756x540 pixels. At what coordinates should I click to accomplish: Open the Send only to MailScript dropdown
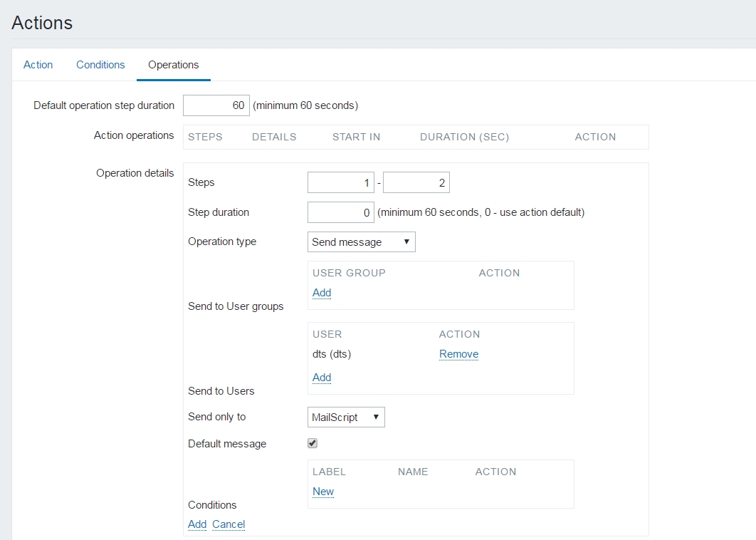[x=346, y=417]
